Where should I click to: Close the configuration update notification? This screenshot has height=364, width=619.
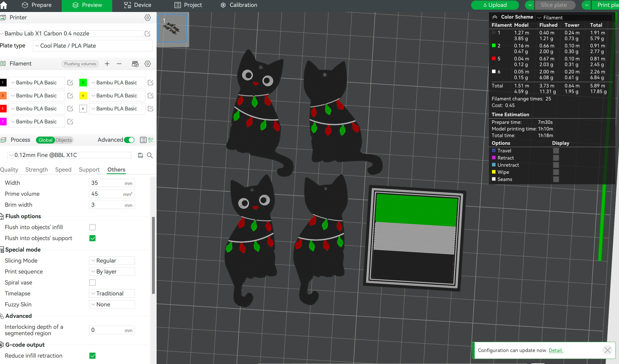tap(608, 350)
